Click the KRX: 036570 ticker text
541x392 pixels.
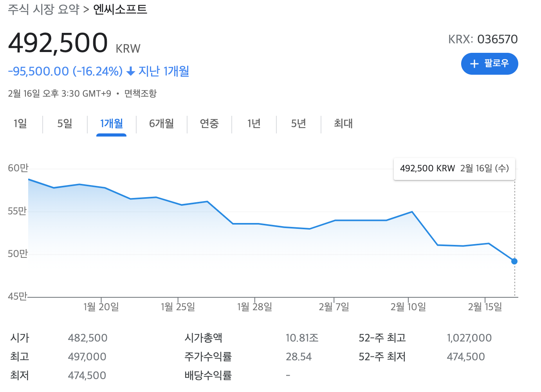click(483, 39)
